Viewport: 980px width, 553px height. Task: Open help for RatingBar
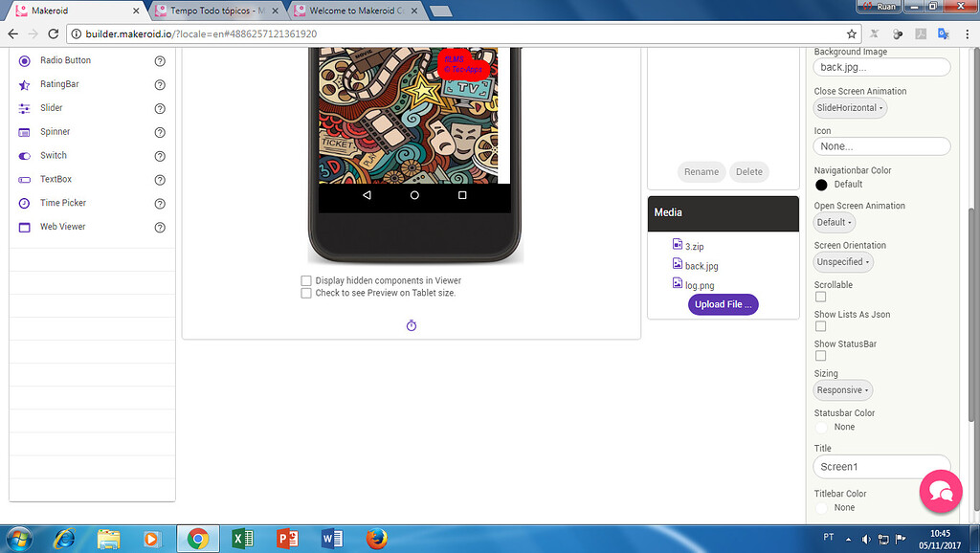point(160,85)
